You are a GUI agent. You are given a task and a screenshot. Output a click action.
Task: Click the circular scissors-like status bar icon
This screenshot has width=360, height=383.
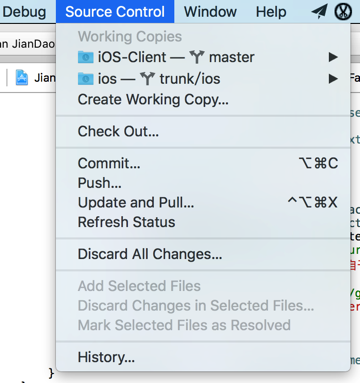(x=343, y=12)
